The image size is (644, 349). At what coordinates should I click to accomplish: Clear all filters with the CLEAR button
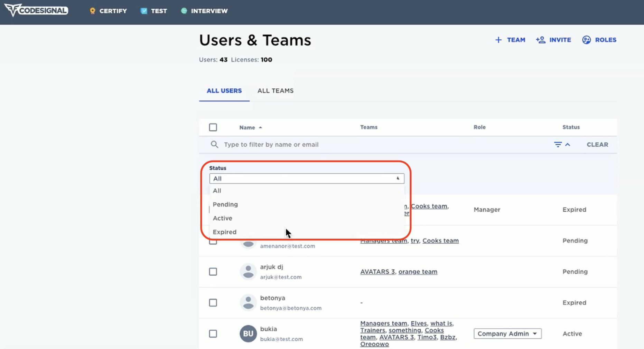click(597, 144)
